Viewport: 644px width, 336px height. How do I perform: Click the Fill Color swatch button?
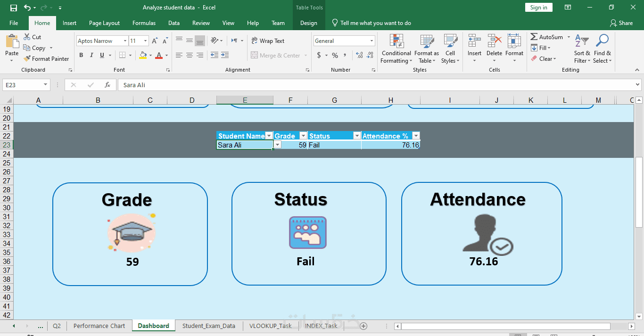point(143,55)
